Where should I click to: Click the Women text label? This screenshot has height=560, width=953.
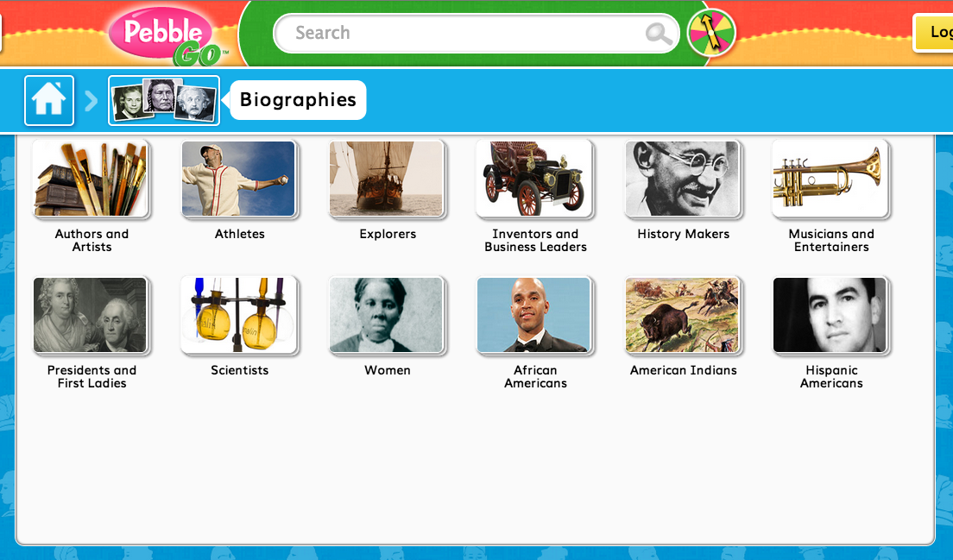[x=387, y=370]
